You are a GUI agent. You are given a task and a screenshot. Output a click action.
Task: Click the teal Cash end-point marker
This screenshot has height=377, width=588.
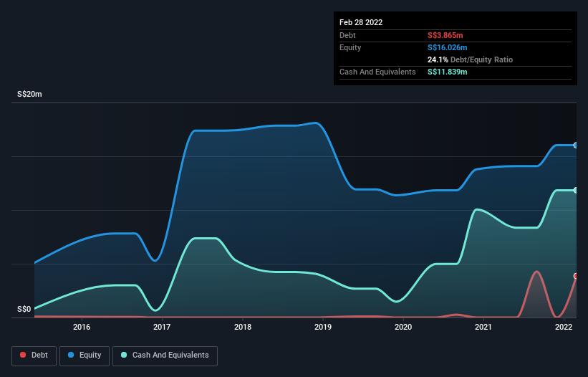click(576, 191)
